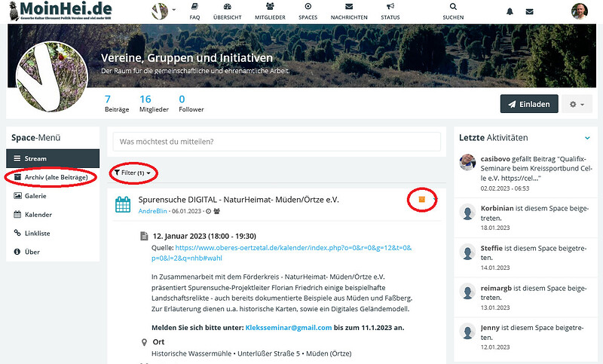Open 'Spurensuche DIGITAL' post title

click(x=238, y=200)
